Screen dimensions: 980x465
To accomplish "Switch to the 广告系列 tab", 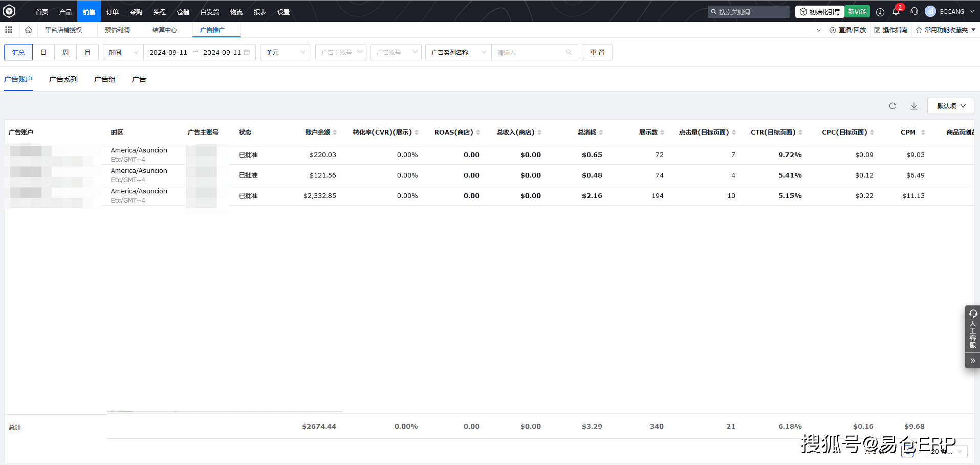I will (x=63, y=79).
